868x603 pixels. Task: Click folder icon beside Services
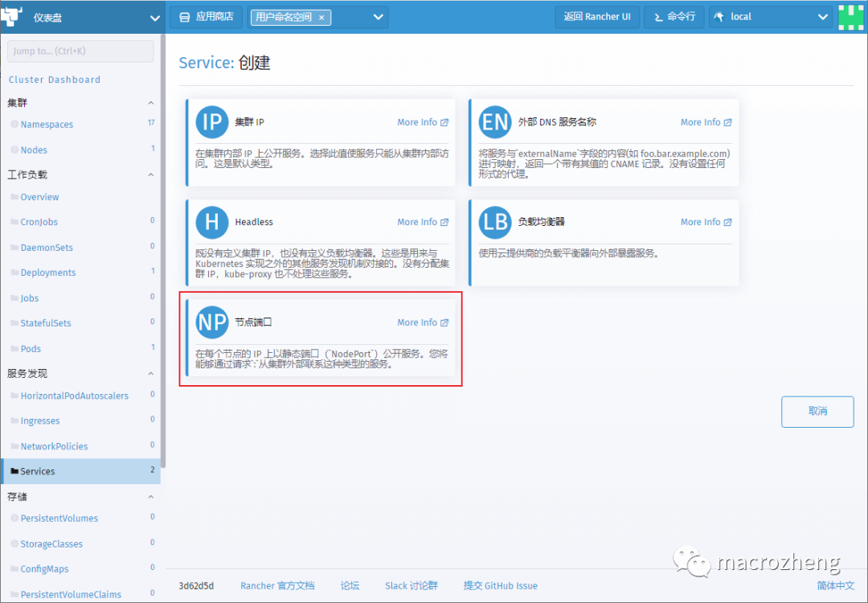point(15,471)
